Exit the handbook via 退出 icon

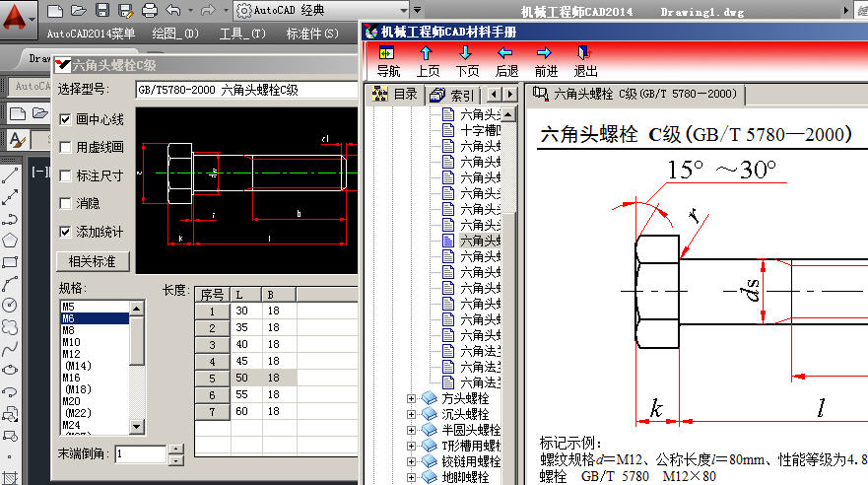[585, 60]
